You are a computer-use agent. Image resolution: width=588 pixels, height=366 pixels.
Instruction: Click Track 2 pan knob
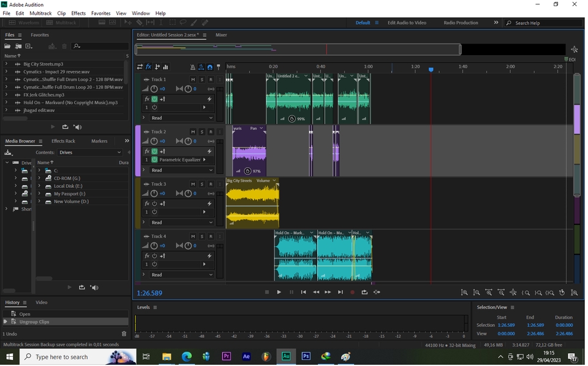point(188,141)
